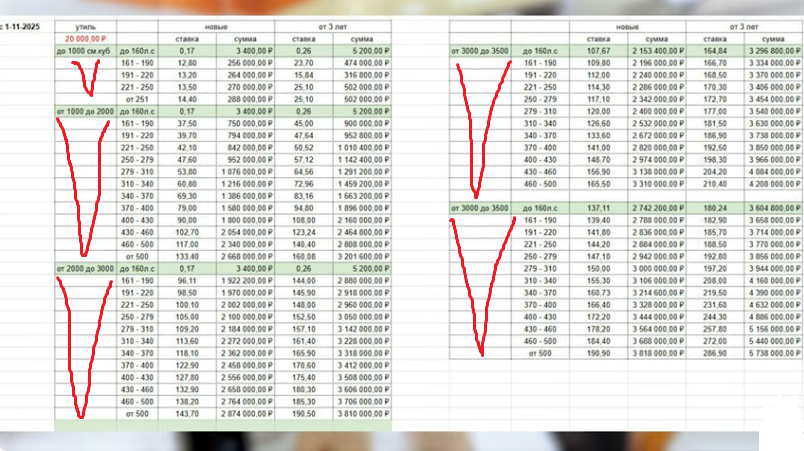Click the rate cell 286,90
Screen dimensions: 804x451
coord(715,354)
